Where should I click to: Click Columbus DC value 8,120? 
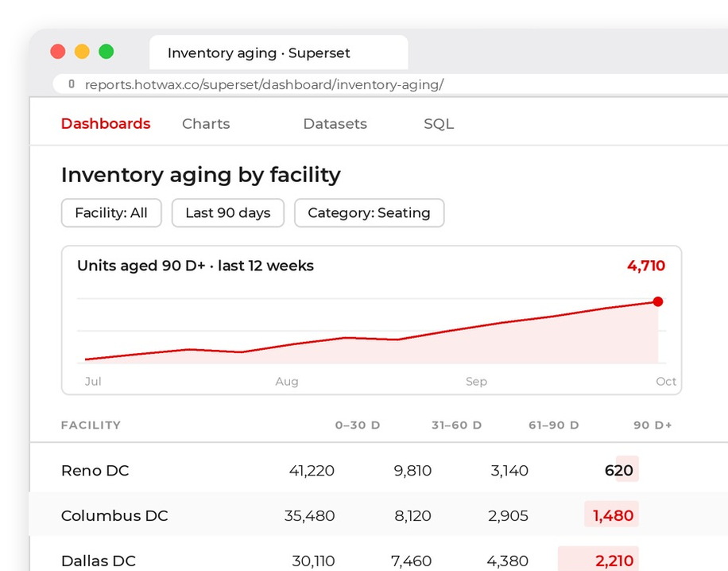tap(412, 515)
